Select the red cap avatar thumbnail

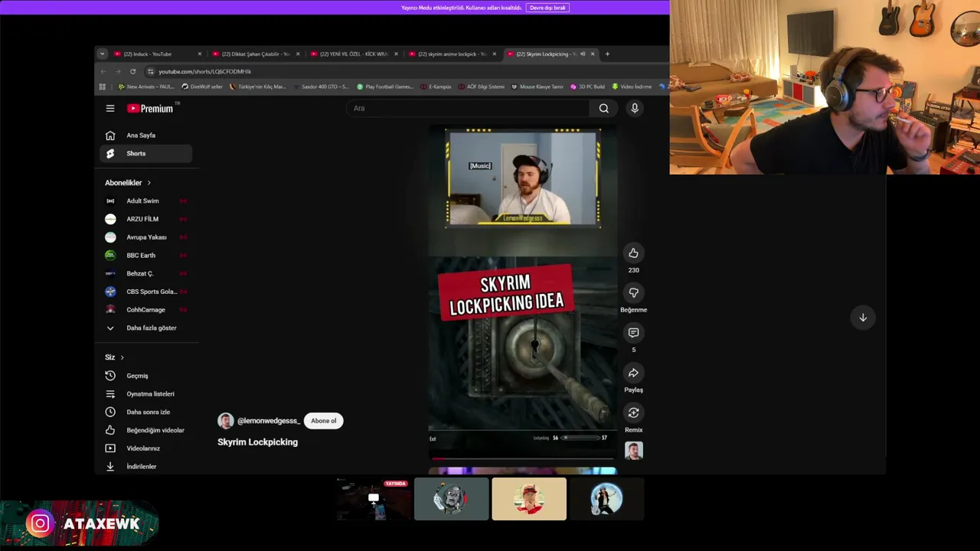click(x=529, y=499)
